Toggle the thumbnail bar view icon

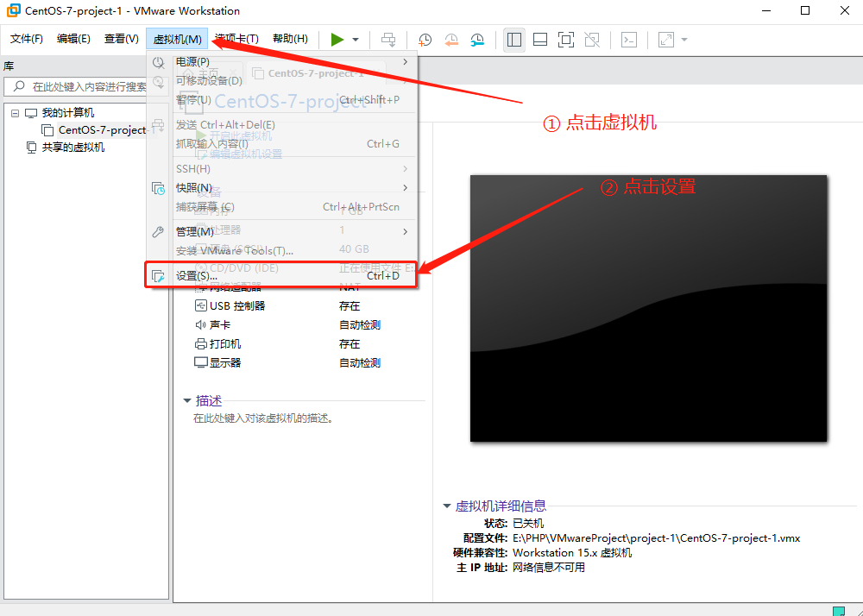540,40
